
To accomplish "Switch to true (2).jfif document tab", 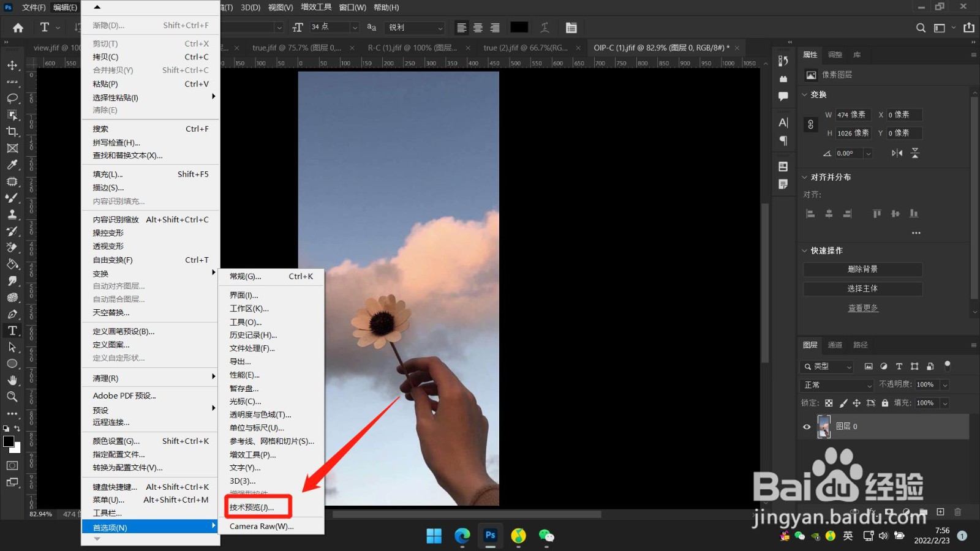I will pos(526,48).
